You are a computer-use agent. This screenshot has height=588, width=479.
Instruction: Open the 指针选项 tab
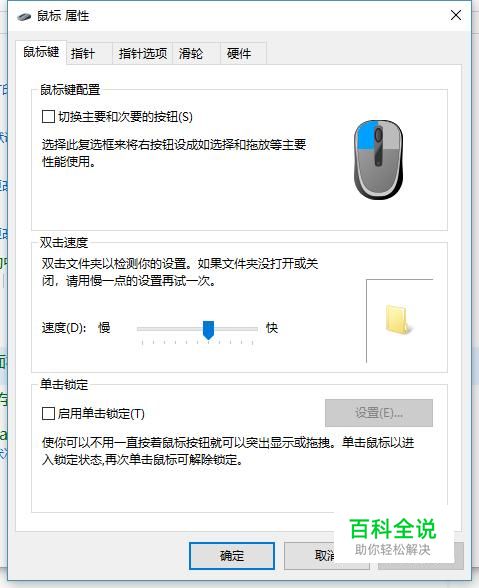point(143,54)
